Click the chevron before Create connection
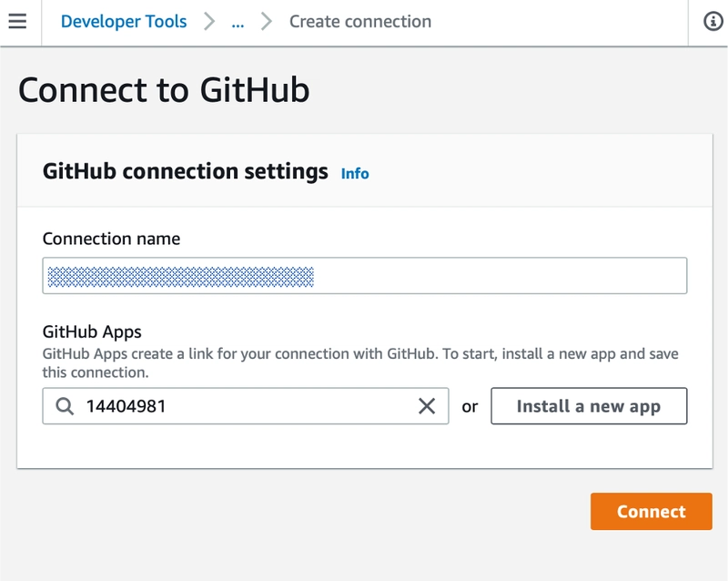This screenshot has width=728, height=581. coord(267,21)
